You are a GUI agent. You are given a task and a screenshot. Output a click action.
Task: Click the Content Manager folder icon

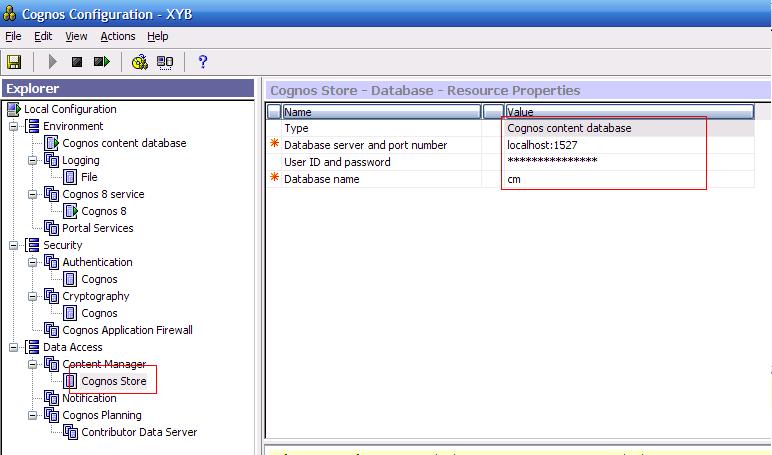[x=51, y=364]
